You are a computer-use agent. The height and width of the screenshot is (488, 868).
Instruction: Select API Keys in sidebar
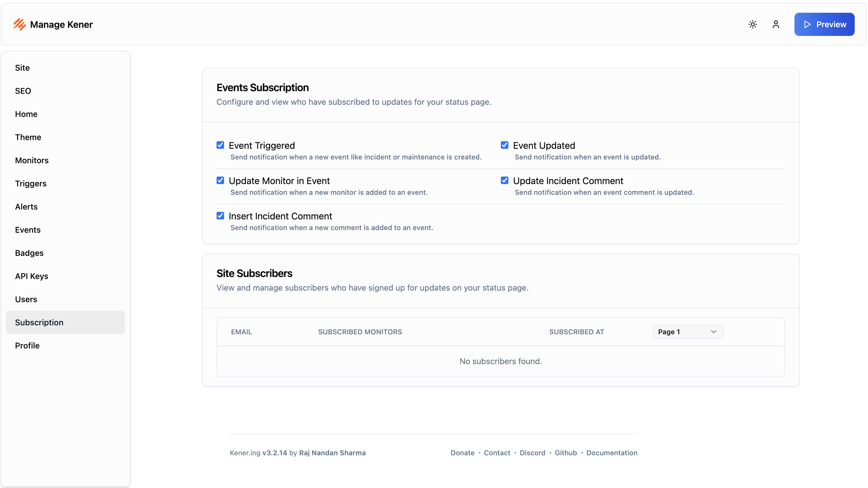(32, 276)
